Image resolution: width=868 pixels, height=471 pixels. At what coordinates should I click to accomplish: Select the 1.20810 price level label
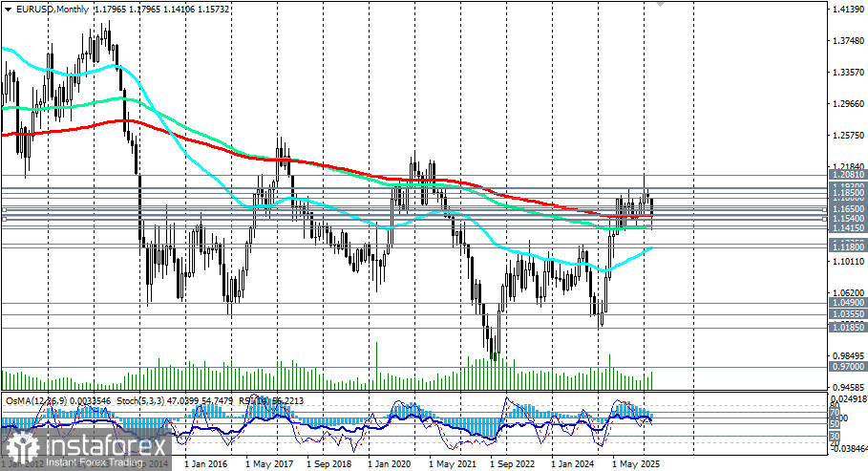(x=848, y=175)
